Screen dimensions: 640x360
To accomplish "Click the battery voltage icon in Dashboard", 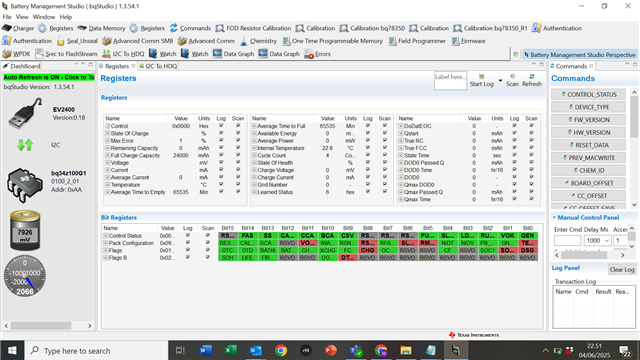I will 25,230.
